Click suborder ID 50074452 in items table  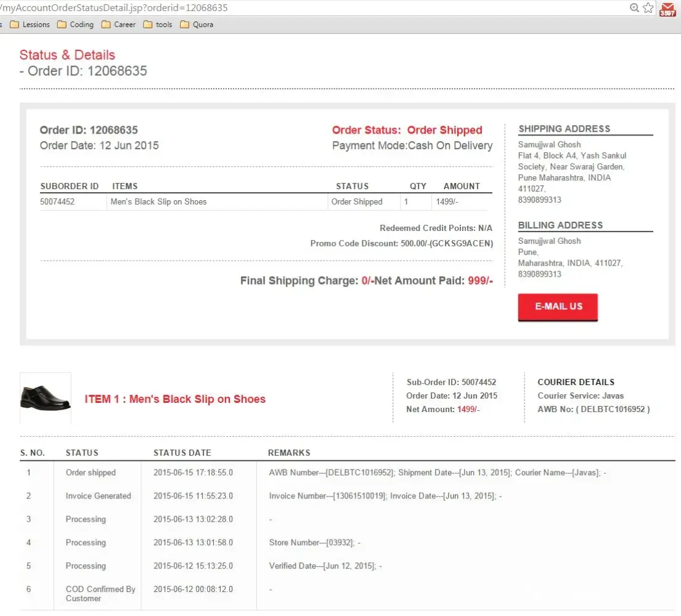click(x=57, y=201)
